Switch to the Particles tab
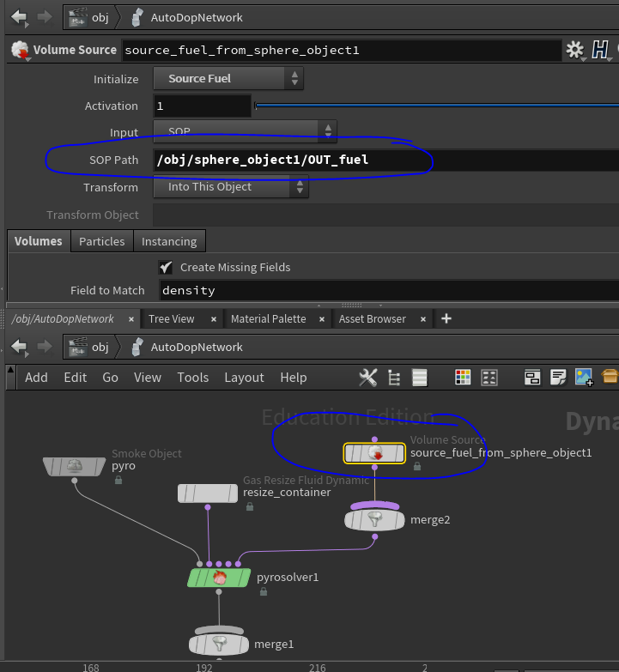619x672 pixels. tap(102, 241)
